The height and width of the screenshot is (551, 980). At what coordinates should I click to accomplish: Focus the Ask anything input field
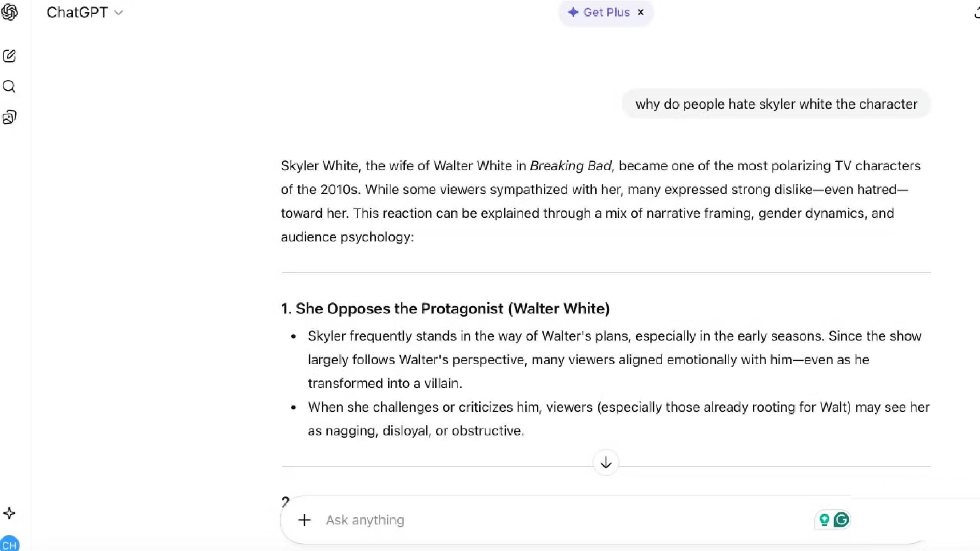[x=536, y=520]
